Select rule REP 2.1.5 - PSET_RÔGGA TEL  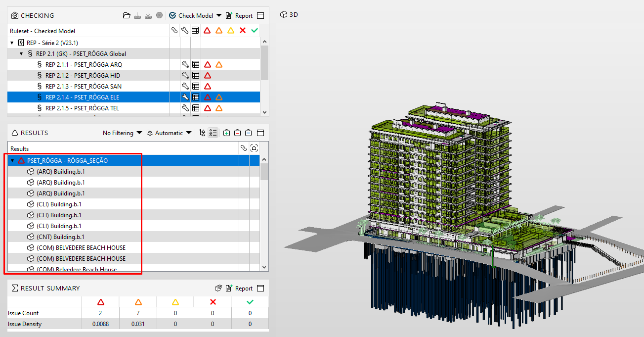coord(82,108)
